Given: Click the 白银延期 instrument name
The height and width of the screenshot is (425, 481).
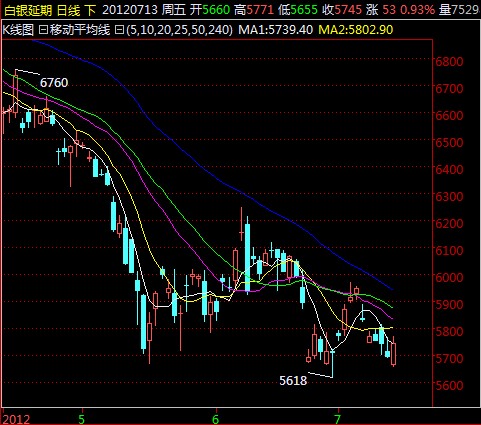Looking at the screenshot, I should [x=28, y=10].
